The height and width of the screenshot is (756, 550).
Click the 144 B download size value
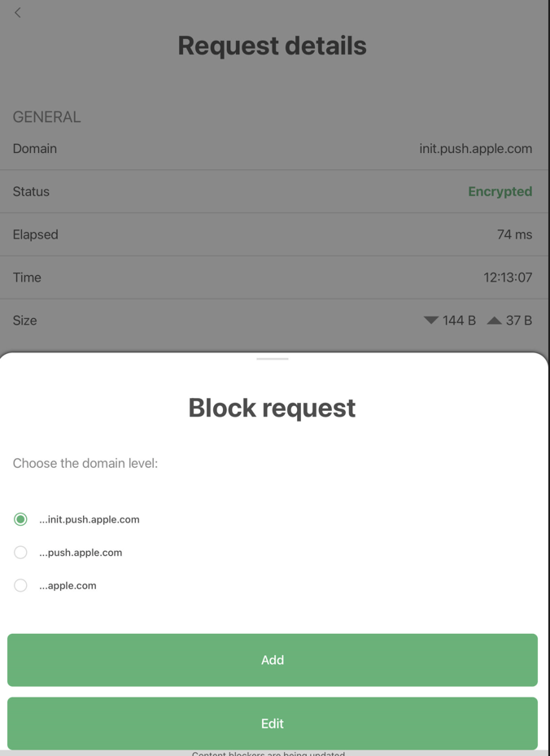pyautogui.click(x=459, y=321)
